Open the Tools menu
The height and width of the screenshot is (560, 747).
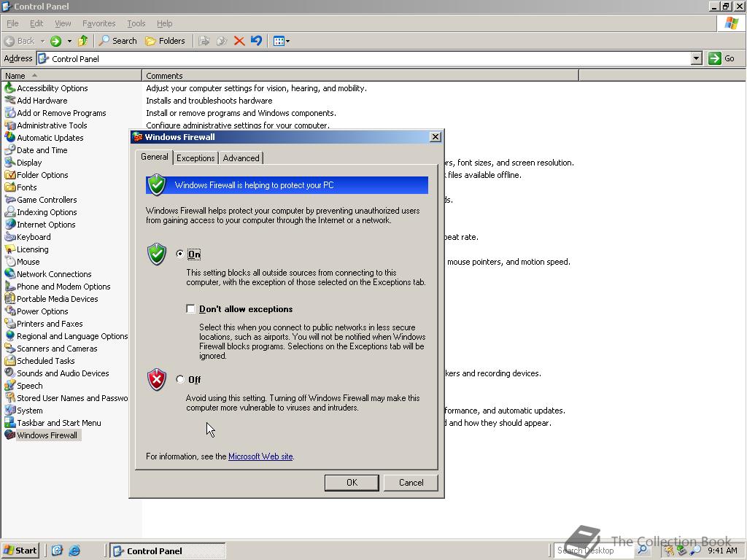click(x=136, y=23)
